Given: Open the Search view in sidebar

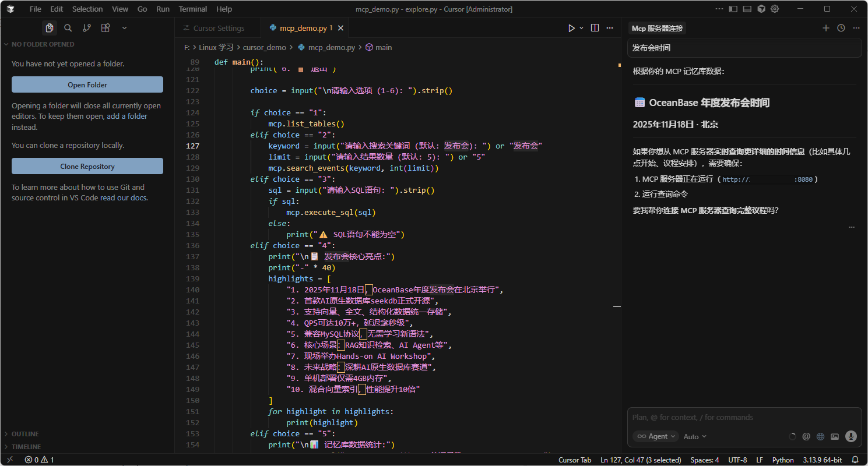Looking at the screenshot, I should click(x=68, y=28).
